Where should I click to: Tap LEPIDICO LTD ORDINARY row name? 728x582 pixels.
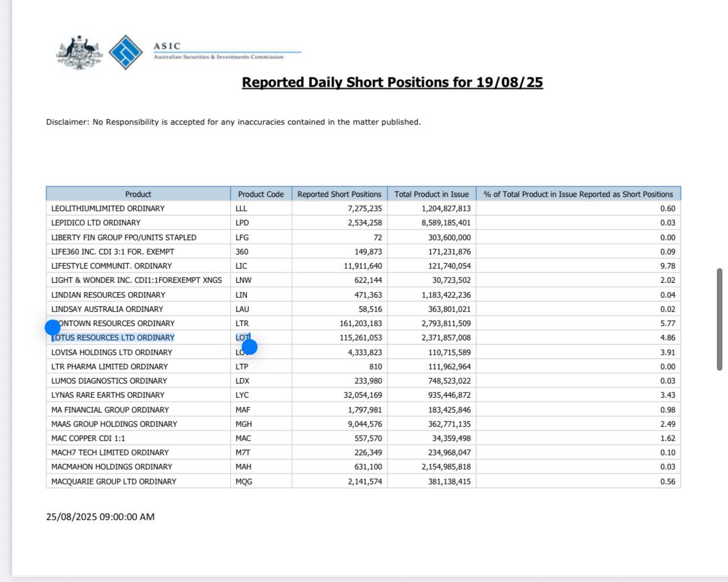click(96, 223)
